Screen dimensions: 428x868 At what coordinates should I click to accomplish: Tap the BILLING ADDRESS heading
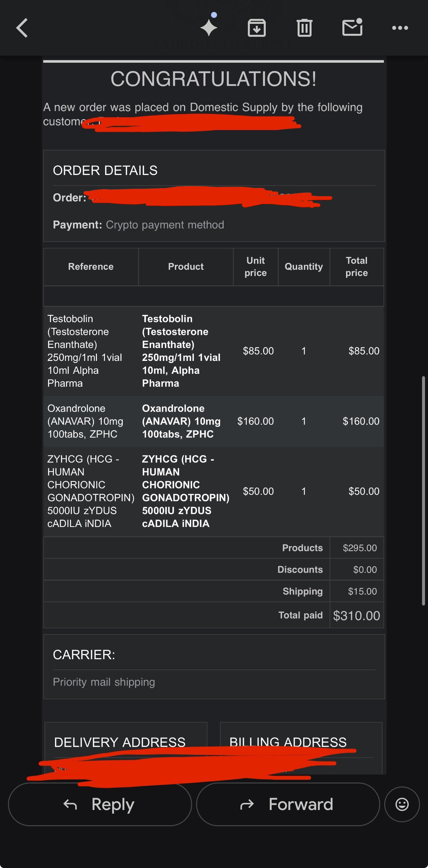(288, 742)
